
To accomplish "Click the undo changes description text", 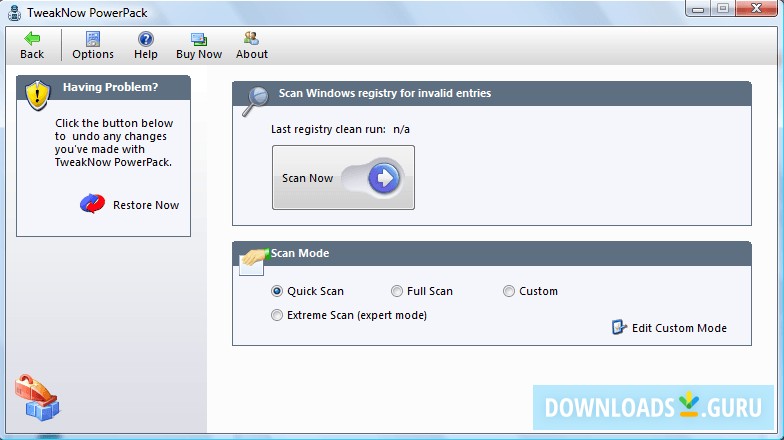I will pyautogui.click(x=114, y=142).
